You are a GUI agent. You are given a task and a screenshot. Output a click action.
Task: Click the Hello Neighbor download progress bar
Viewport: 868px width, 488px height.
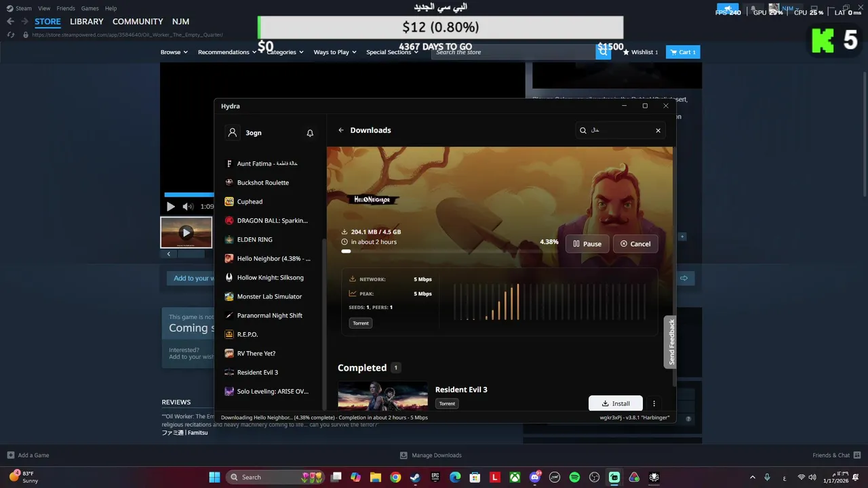point(450,251)
